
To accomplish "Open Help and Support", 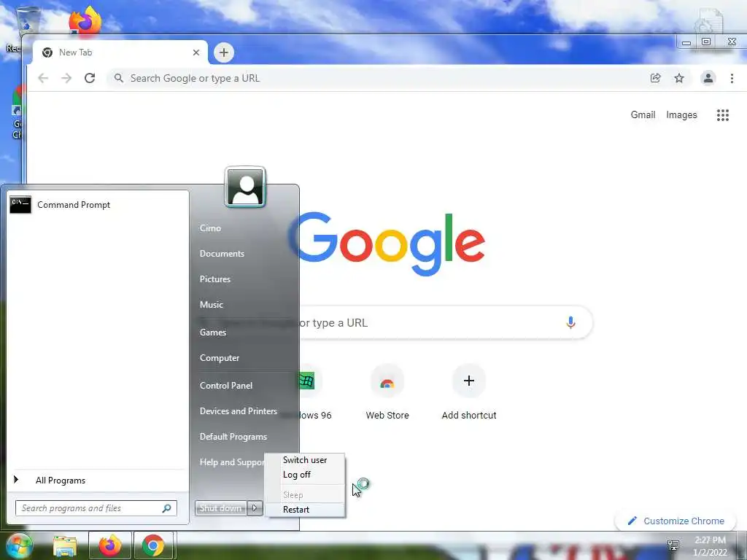I will 231,462.
